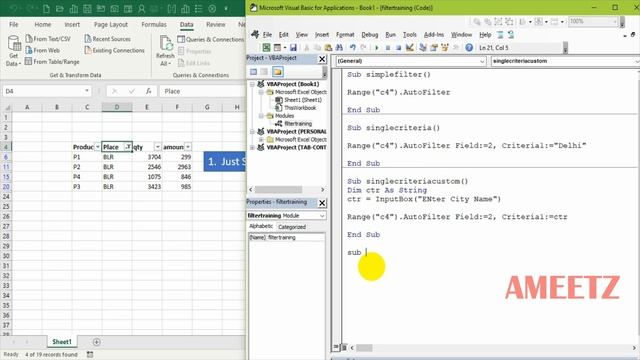Switch to the Home tab in Excel

pyautogui.click(x=42, y=24)
